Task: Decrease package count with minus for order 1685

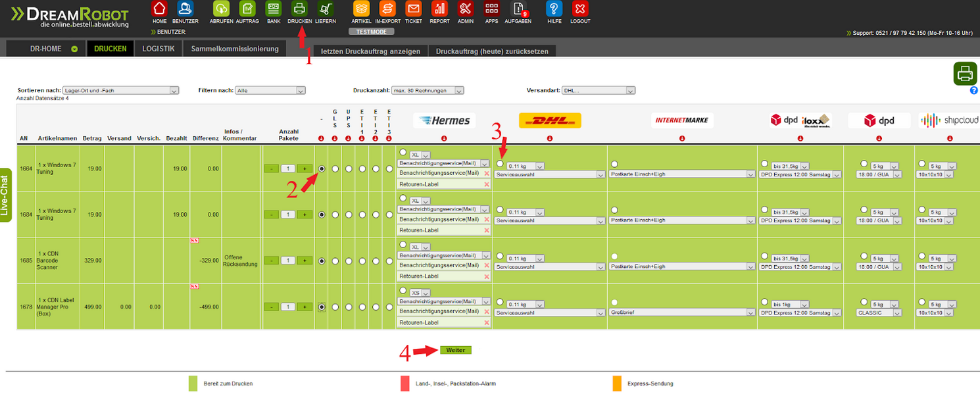Action: tap(272, 261)
